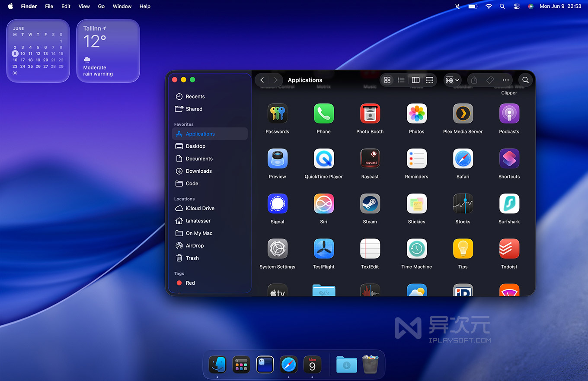Open Downloads folder from the Dock
This screenshot has height=381, width=588.
point(346,365)
